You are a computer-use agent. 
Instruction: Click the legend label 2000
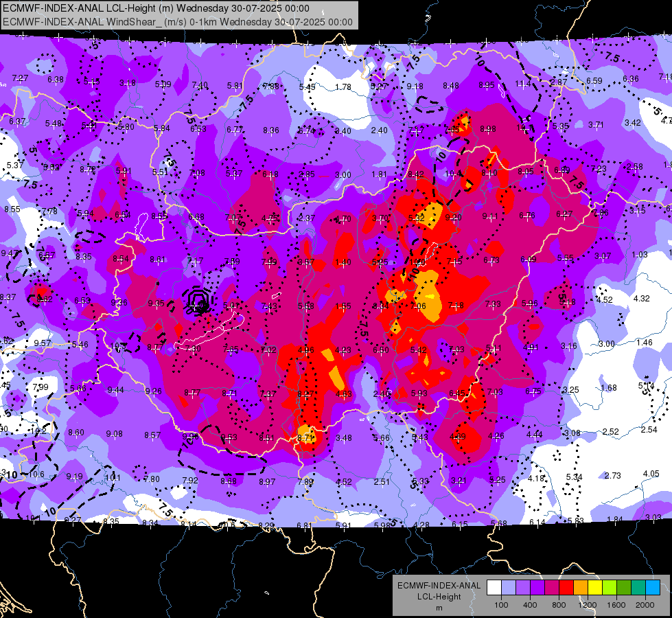click(x=645, y=605)
